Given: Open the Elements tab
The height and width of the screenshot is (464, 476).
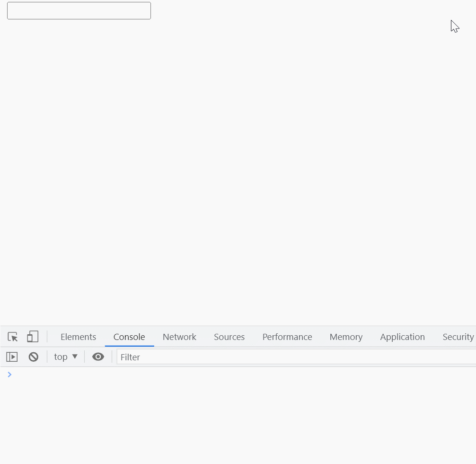Looking at the screenshot, I should coord(79,337).
